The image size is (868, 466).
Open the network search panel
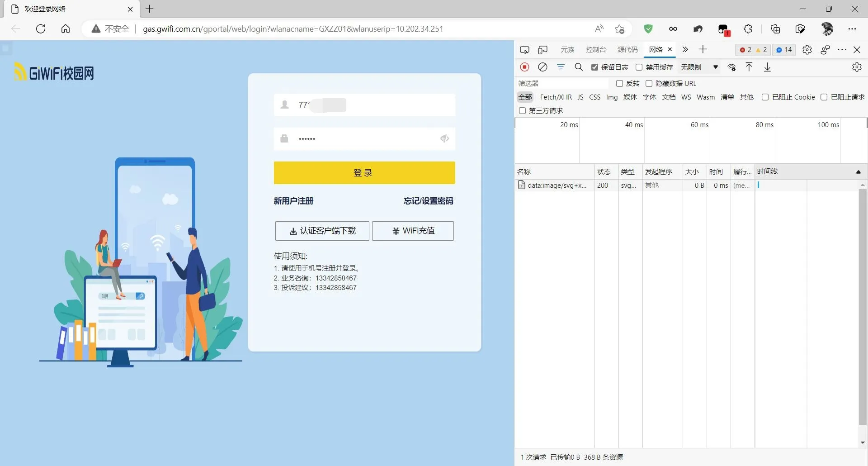pyautogui.click(x=579, y=67)
